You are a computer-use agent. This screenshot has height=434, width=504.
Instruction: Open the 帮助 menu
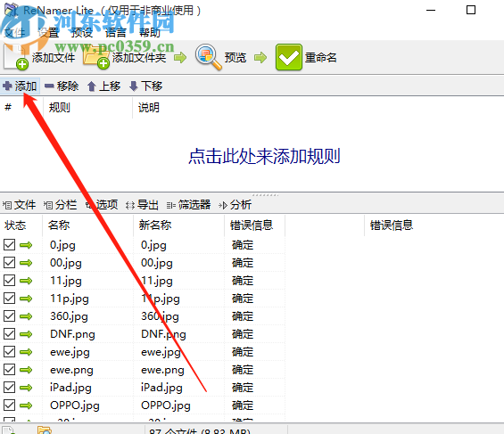pyautogui.click(x=150, y=33)
